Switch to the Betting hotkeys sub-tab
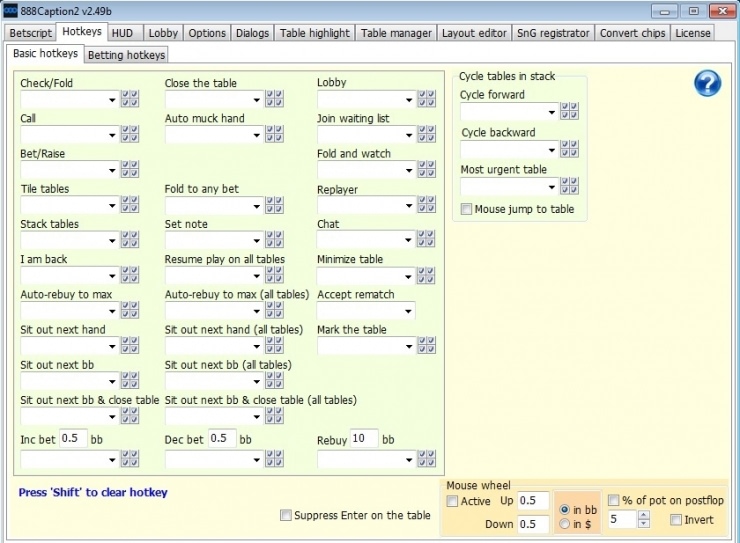The image size is (740, 543). click(x=126, y=55)
